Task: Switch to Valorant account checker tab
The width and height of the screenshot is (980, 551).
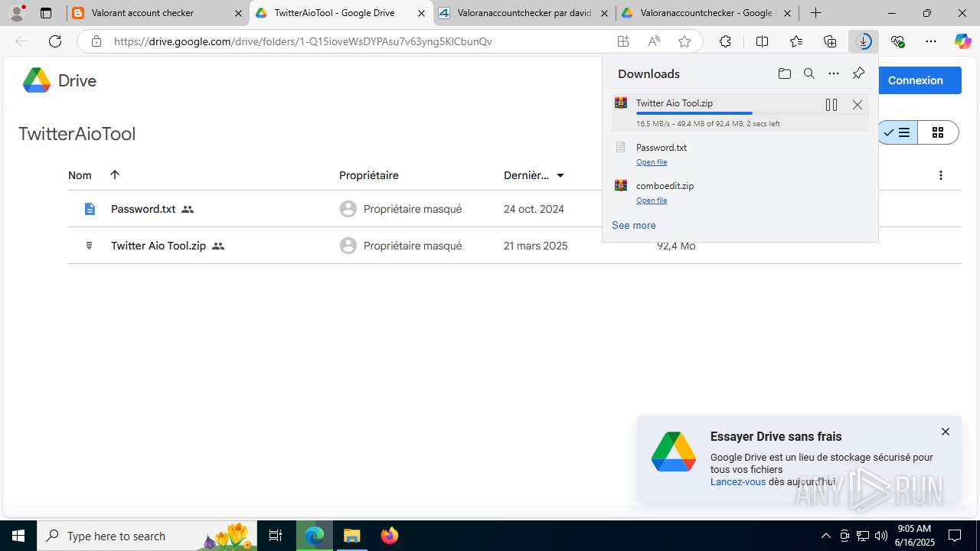Action: pos(158,13)
